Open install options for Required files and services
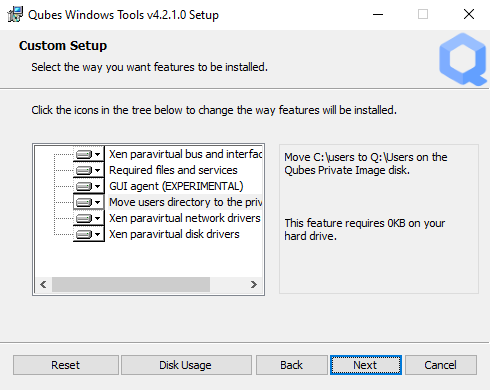This screenshot has width=490, height=390. pos(89,170)
